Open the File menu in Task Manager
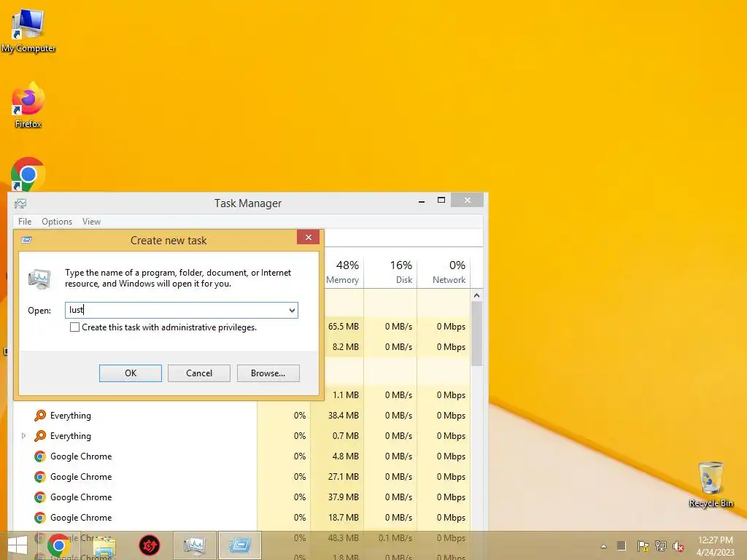 click(x=25, y=222)
